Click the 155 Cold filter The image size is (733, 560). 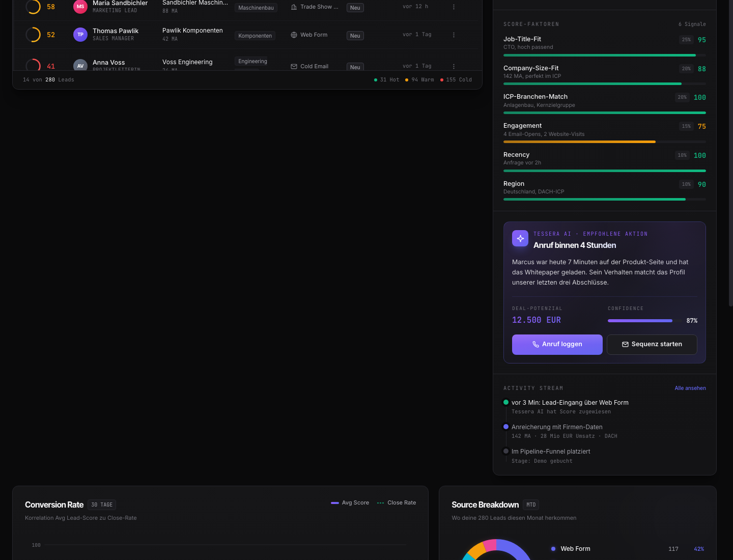pos(456,80)
